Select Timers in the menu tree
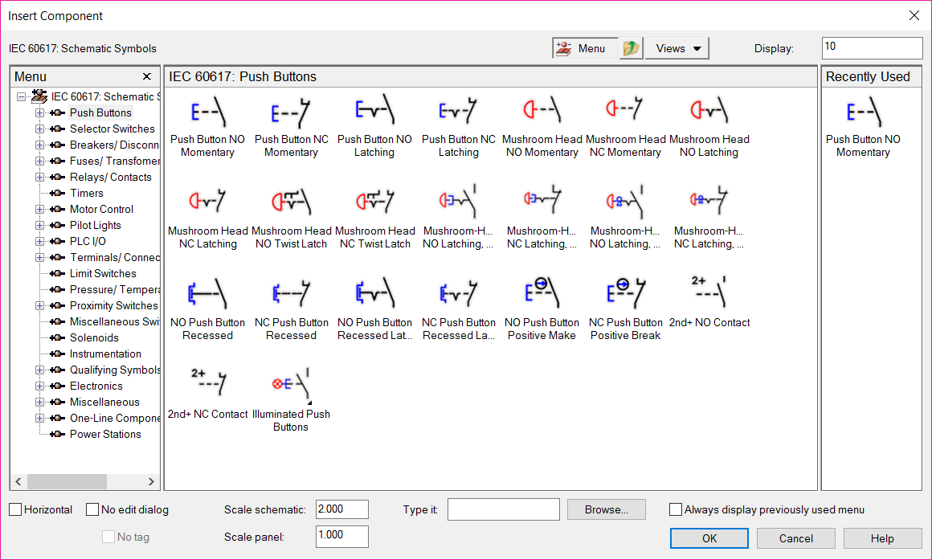This screenshot has width=932, height=560. point(86,193)
